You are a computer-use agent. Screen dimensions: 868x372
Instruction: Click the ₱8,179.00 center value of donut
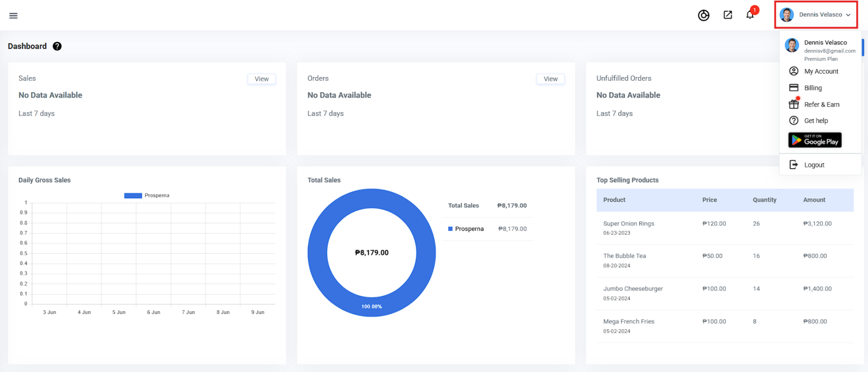pyautogui.click(x=372, y=253)
